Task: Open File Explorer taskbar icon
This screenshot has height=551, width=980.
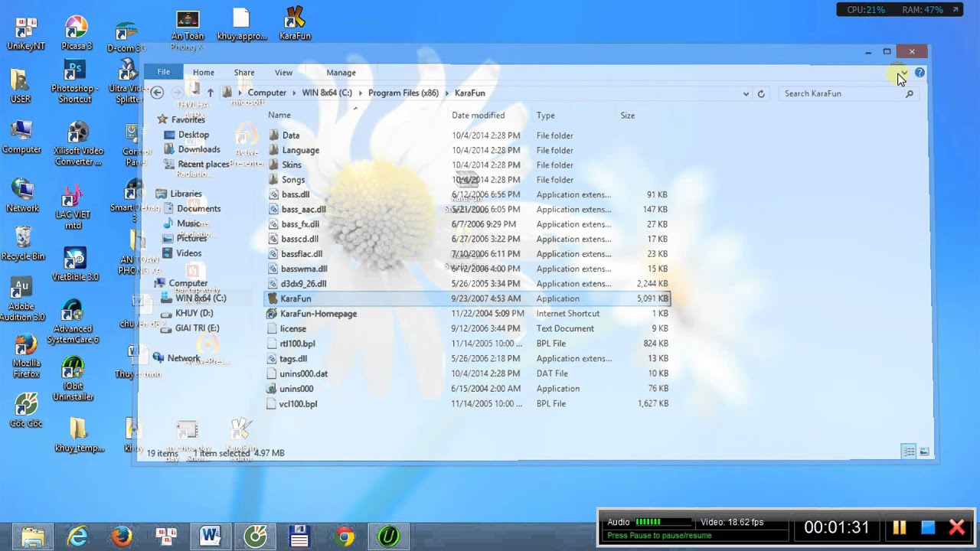Action: tap(33, 536)
